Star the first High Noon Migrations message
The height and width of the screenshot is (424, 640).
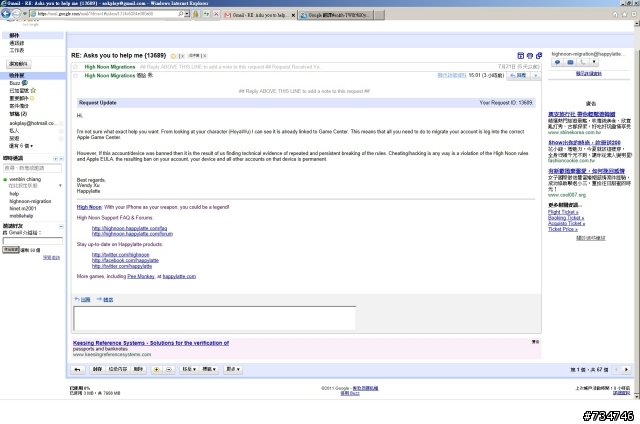76,67
